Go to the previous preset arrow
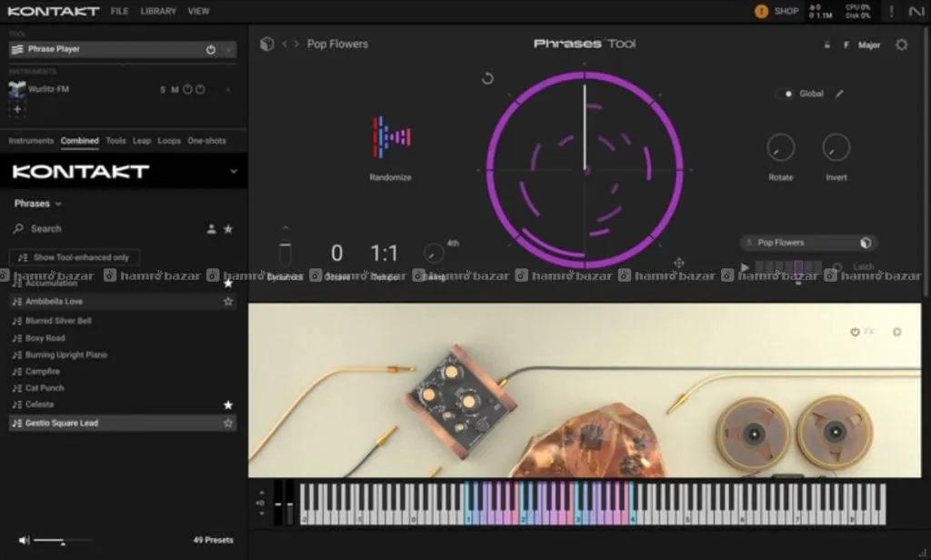The image size is (931, 560). (285, 44)
